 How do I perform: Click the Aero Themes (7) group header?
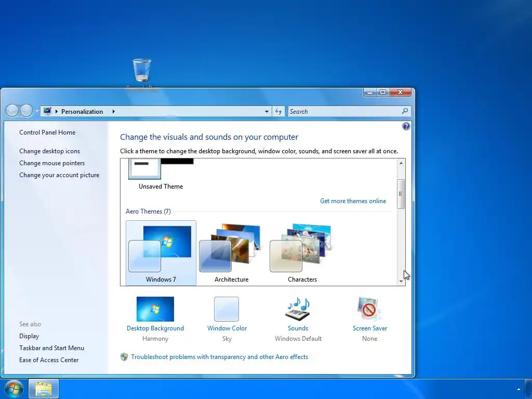(148, 211)
